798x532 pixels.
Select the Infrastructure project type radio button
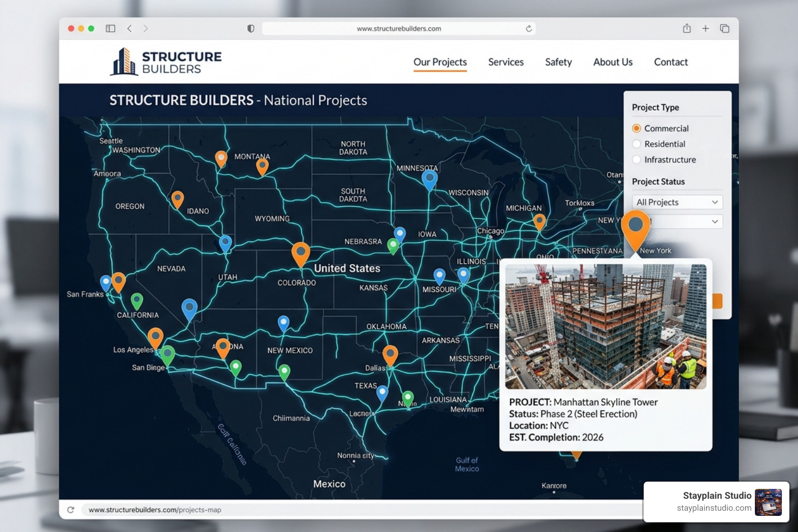coord(636,159)
